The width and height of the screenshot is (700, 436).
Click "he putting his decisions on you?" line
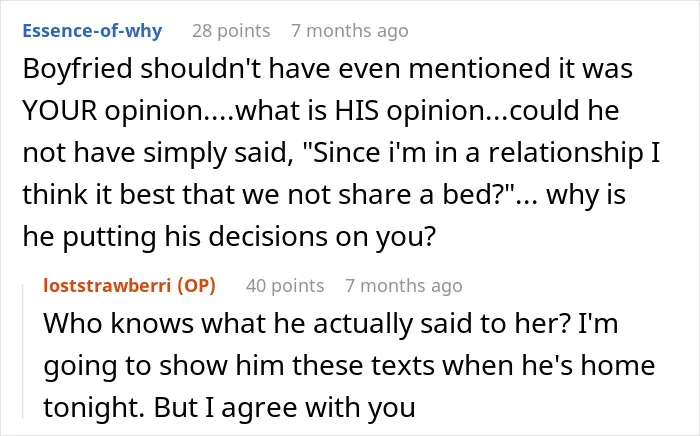coord(229,237)
